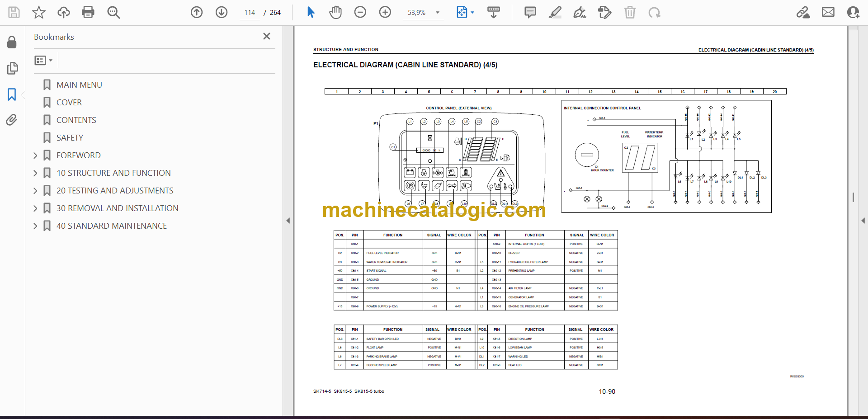Viewport: 868px width, 419px height.
Task: Bookmark the file with the star icon
Action: tap(39, 12)
